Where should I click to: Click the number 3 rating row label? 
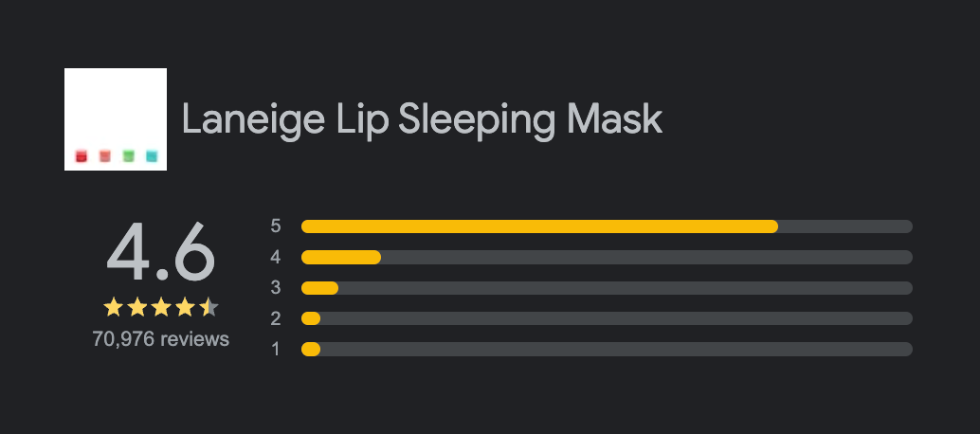(x=276, y=288)
